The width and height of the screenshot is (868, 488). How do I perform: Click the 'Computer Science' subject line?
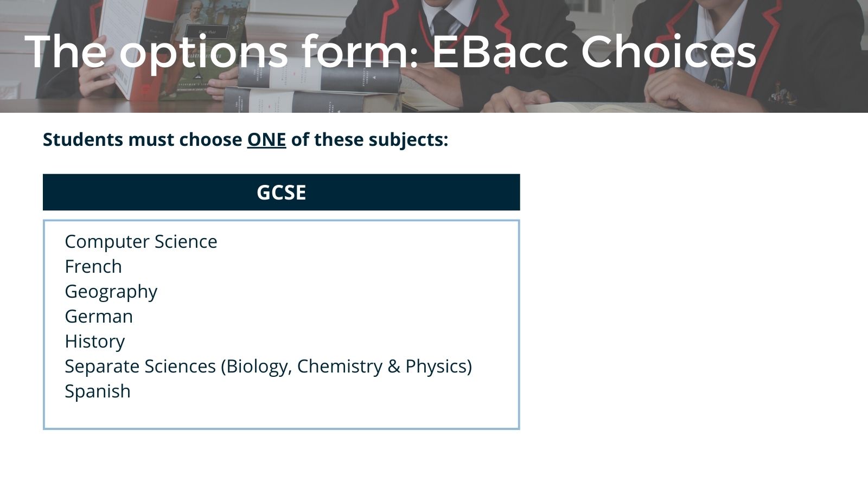point(141,241)
